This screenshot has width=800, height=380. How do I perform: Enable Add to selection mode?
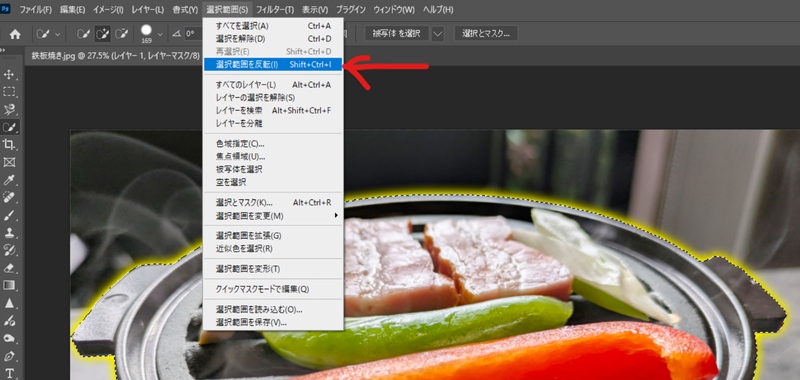[103, 34]
